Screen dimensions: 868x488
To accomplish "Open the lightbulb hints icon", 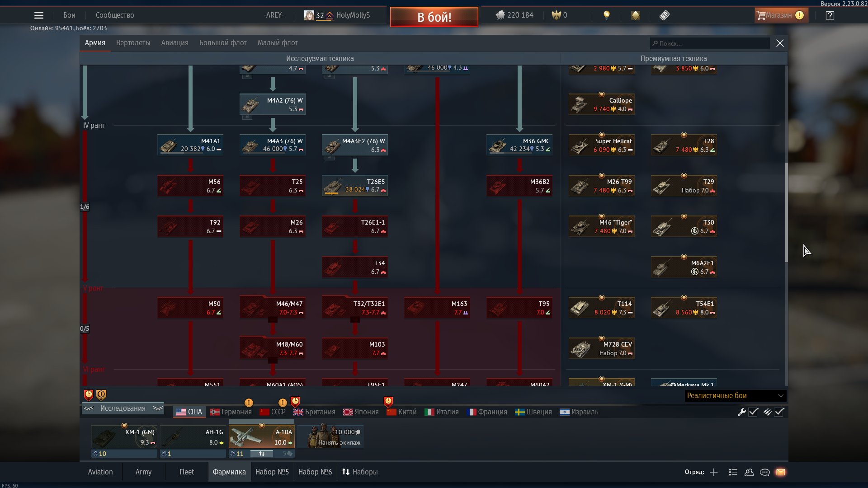I will click(x=607, y=15).
